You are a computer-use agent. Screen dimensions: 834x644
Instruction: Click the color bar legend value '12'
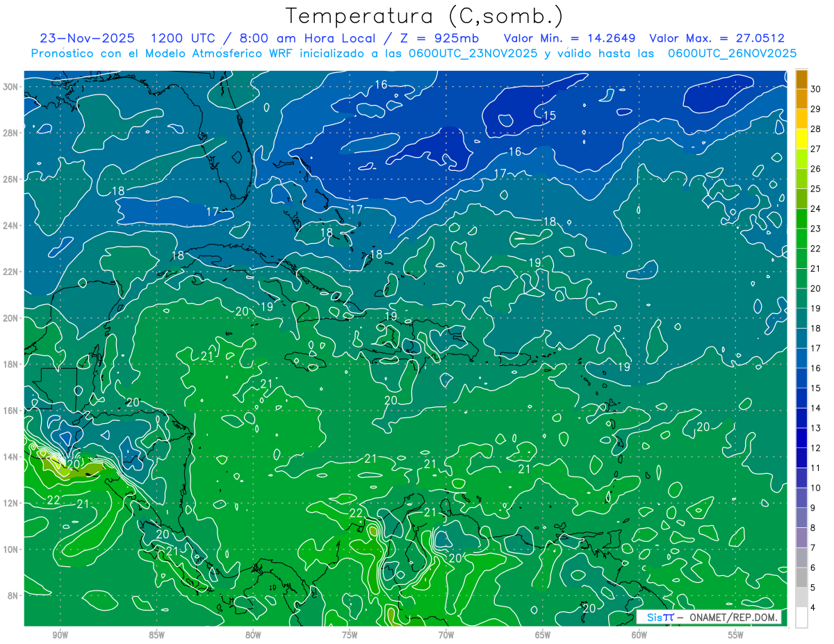(x=815, y=448)
